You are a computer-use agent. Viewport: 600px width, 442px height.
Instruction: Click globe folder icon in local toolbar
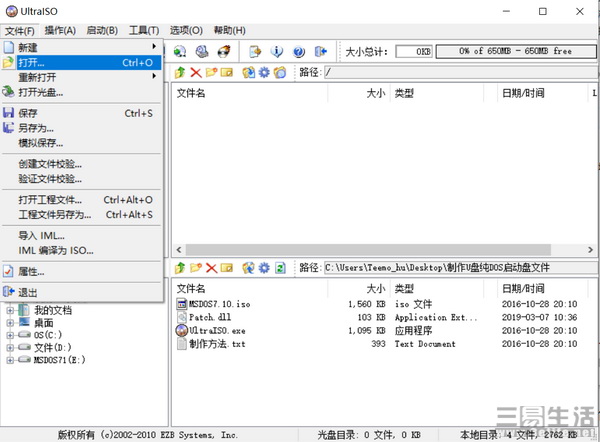coord(248,267)
